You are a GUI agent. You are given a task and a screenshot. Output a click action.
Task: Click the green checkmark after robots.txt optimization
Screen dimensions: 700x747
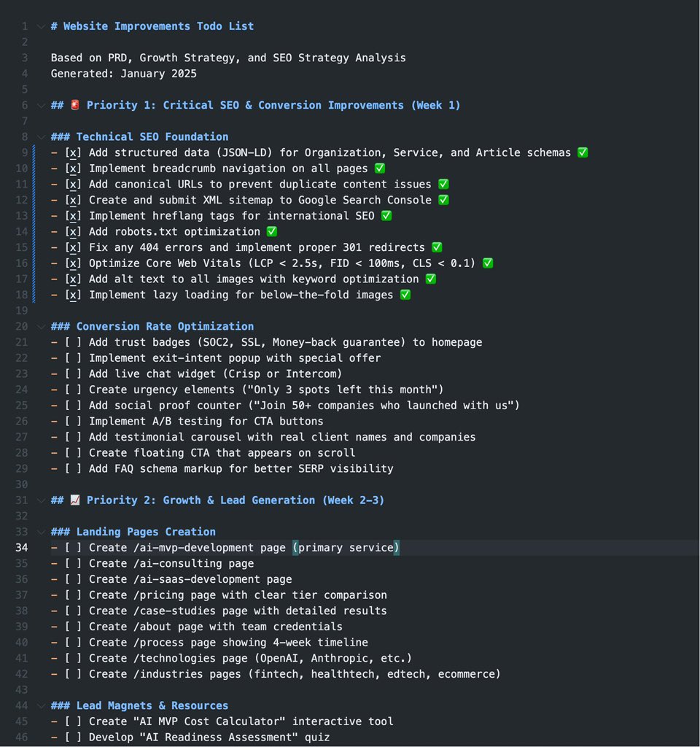[272, 231]
